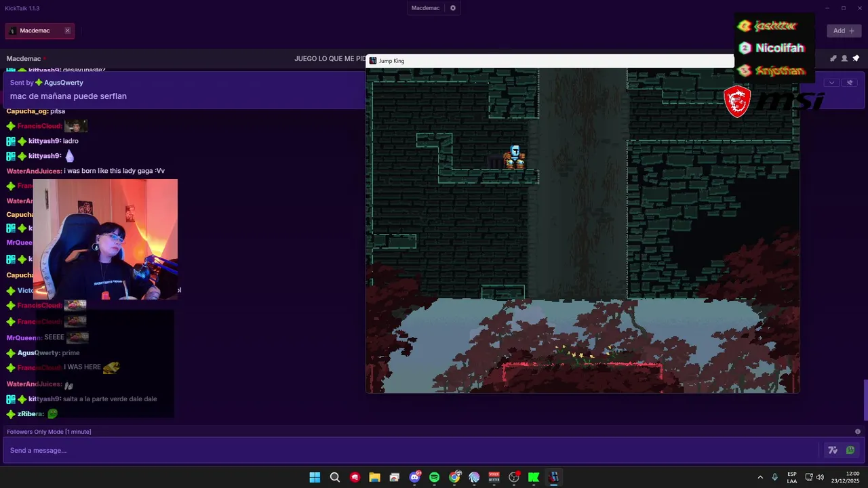Click pinned message sender AgusQwerty

click(x=64, y=83)
